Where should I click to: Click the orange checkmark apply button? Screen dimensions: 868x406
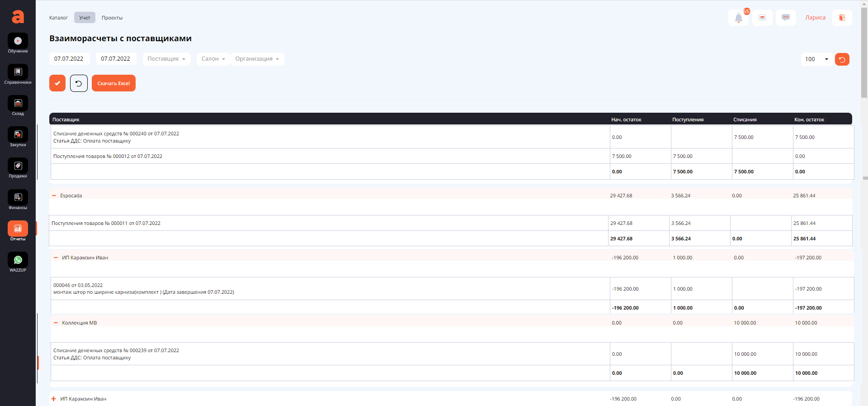[x=57, y=83]
